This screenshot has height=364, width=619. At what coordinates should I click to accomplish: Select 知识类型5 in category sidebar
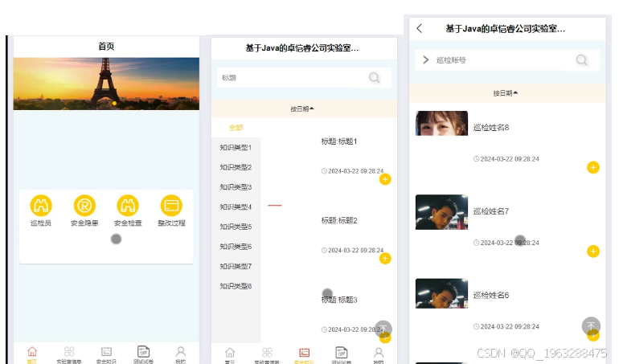(x=236, y=227)
